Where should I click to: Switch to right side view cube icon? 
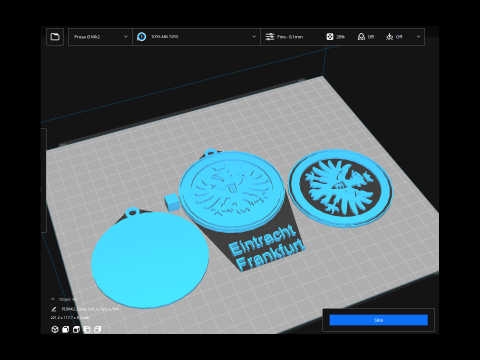97,329
